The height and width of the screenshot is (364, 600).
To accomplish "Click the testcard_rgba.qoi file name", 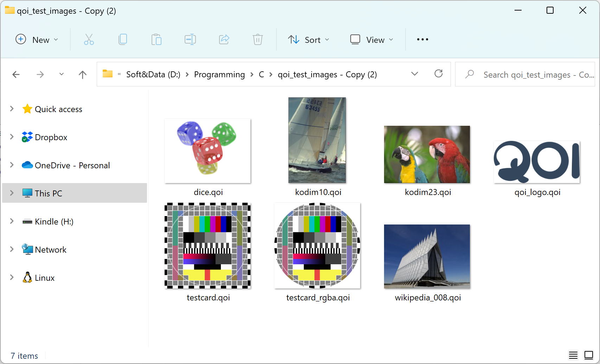I will (318, 298).
